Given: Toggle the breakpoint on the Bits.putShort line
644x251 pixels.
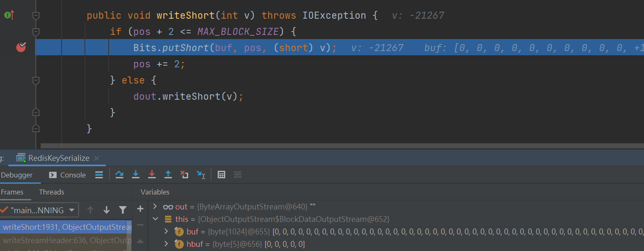Looking at the screenshot, I should click(21, 47).
